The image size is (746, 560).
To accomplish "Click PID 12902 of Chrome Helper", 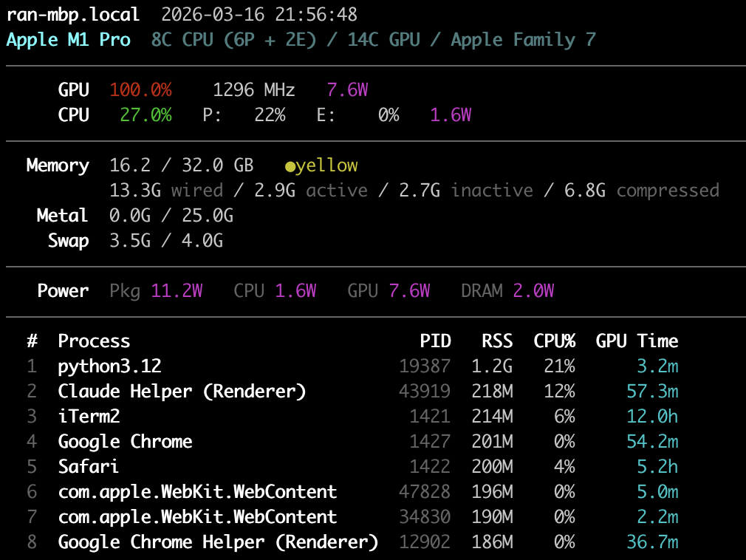I will (425, 542).
